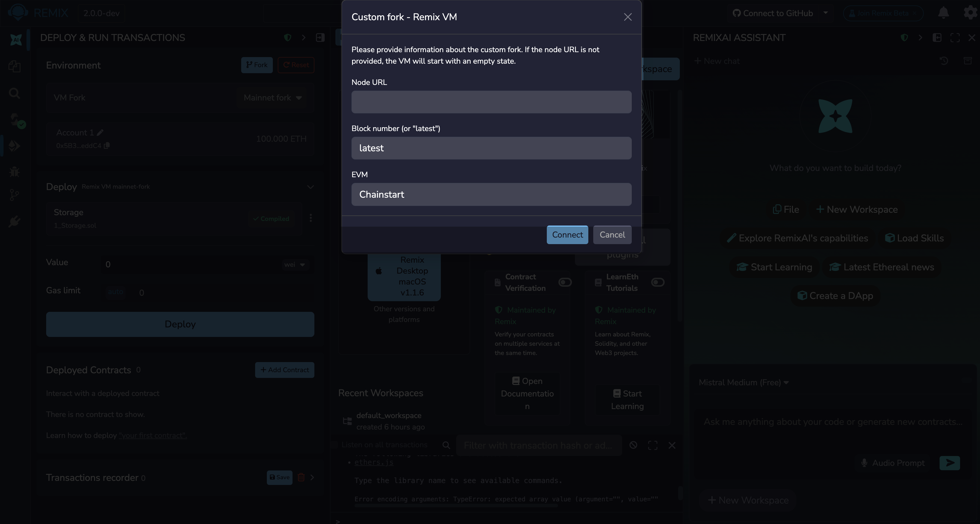
Task: Open the EVM Chainstart dropdown
Action: pyautogui.click(x=491, y=194)
